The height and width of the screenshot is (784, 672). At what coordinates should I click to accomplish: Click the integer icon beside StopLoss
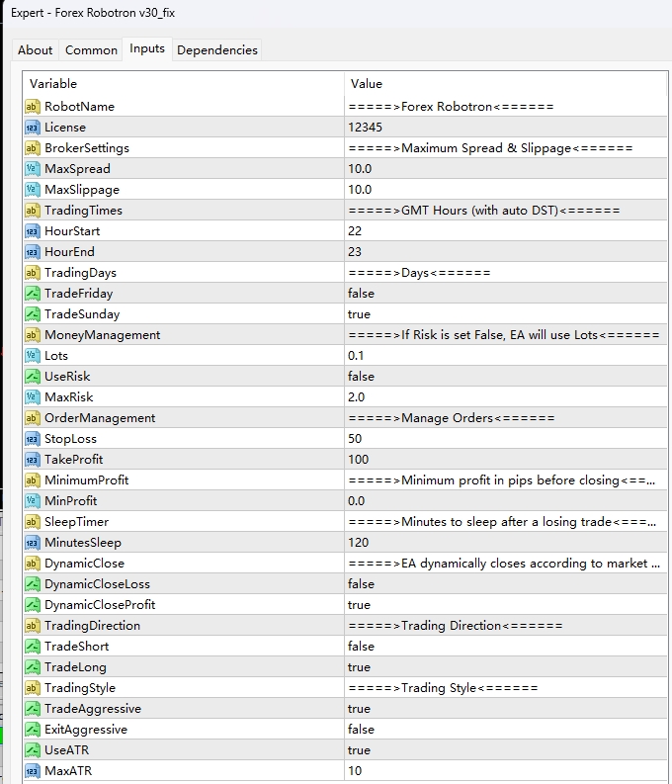32,439
